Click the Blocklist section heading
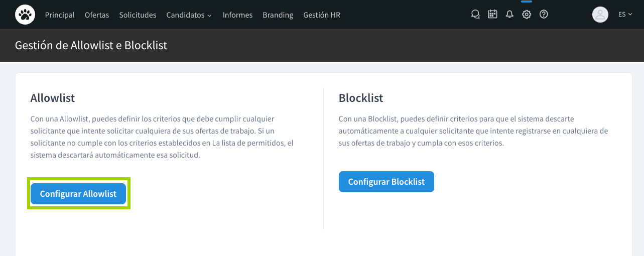 point(361,98)
